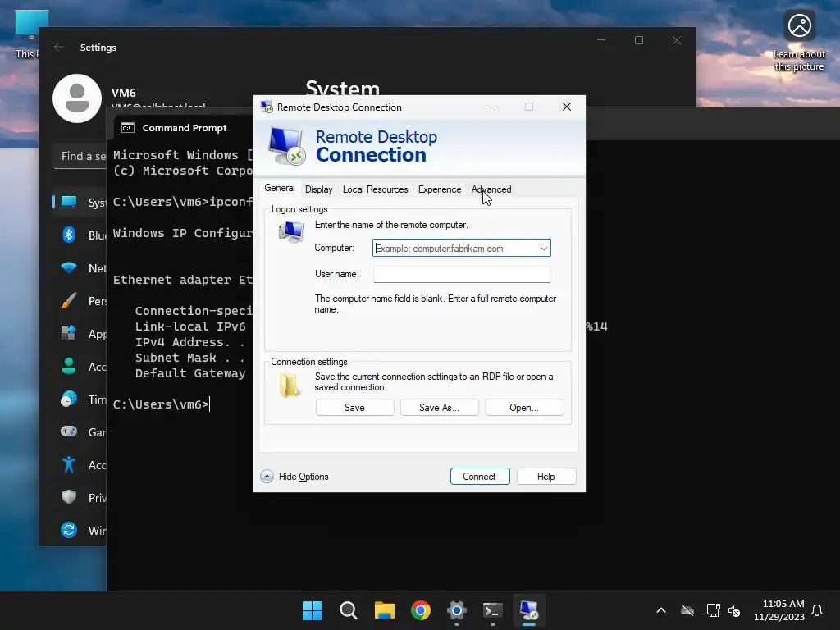
Task: Minimize the Remote Desktop Connection window
Action: click(492, 107)
